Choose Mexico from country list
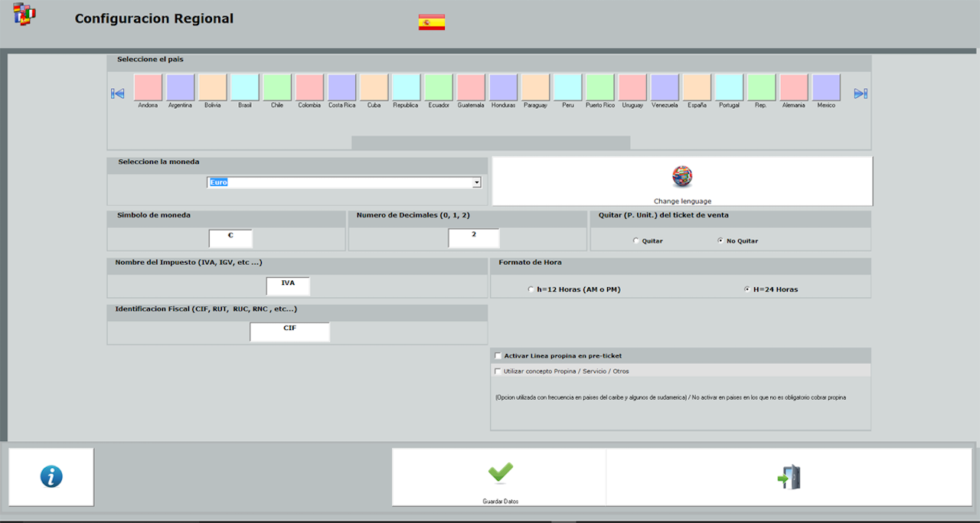 pyautogui.click(x=826, y=87)
